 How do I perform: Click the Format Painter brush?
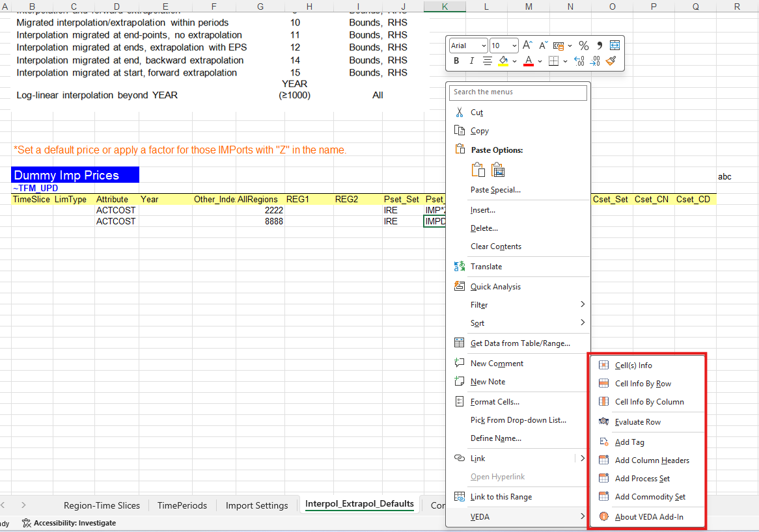[x=611, y=60]
